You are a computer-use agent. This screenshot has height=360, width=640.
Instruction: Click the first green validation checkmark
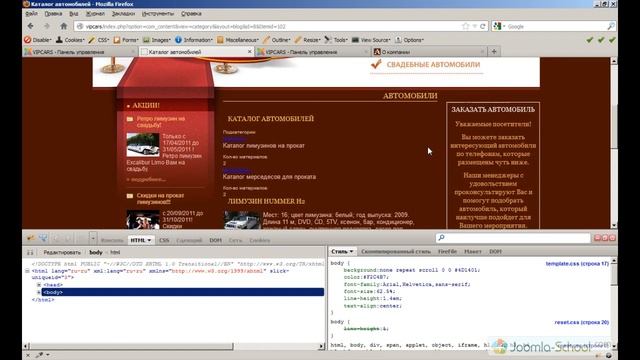point(589,40)
